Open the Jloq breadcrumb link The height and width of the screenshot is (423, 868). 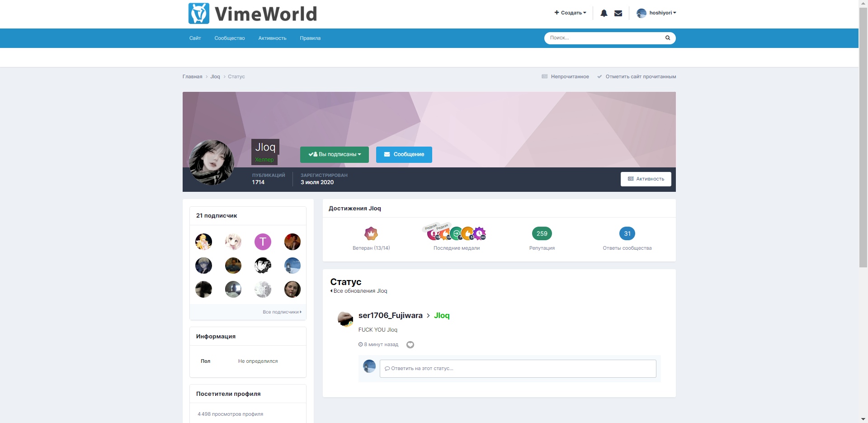[215, 76]
